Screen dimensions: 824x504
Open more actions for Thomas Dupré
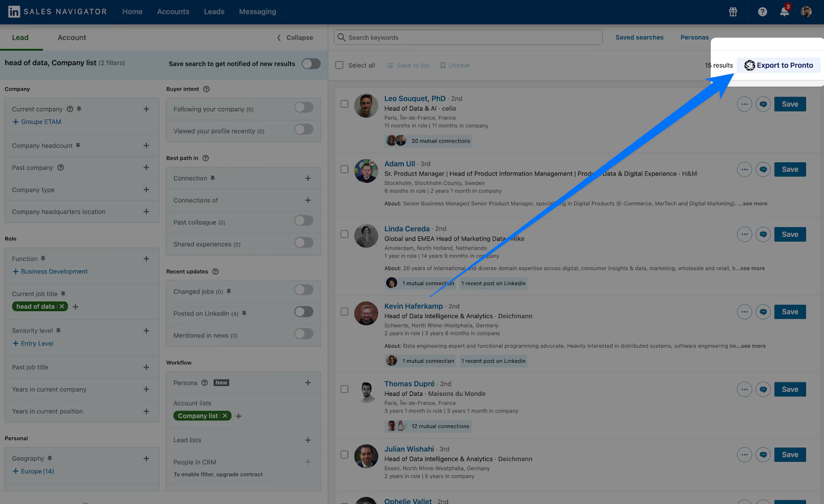pos(744,389)
